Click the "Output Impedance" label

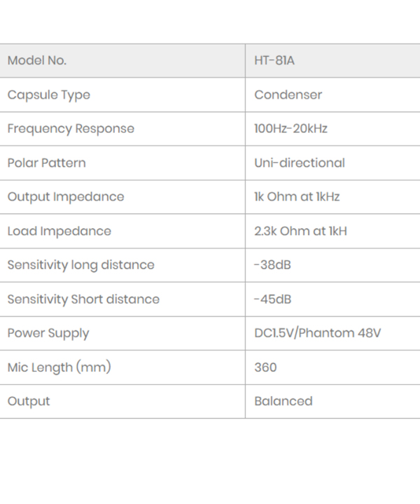click(66, 197)
